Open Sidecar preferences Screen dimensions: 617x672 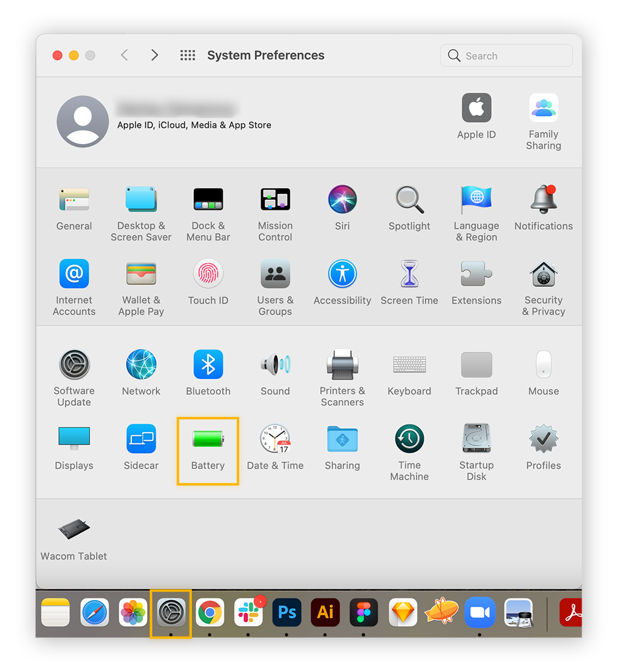[x=140, y=438]
